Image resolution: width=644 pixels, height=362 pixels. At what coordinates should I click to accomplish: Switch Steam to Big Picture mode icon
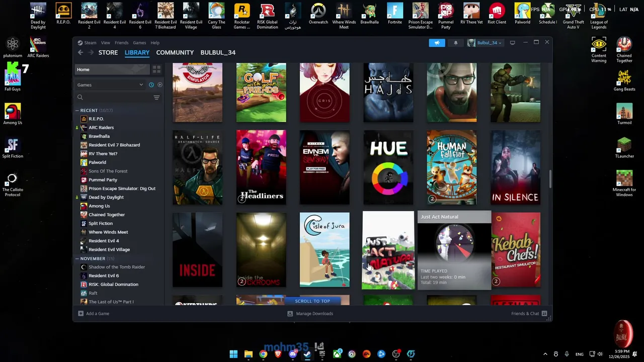click(513, 43)
